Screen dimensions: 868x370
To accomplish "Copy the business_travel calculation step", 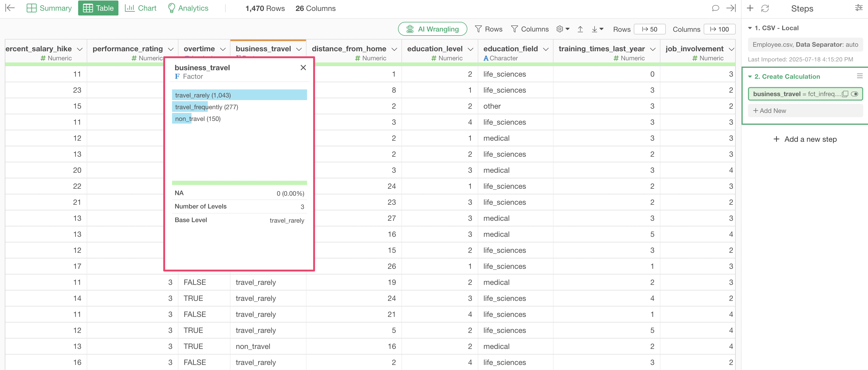I will 845,94.
